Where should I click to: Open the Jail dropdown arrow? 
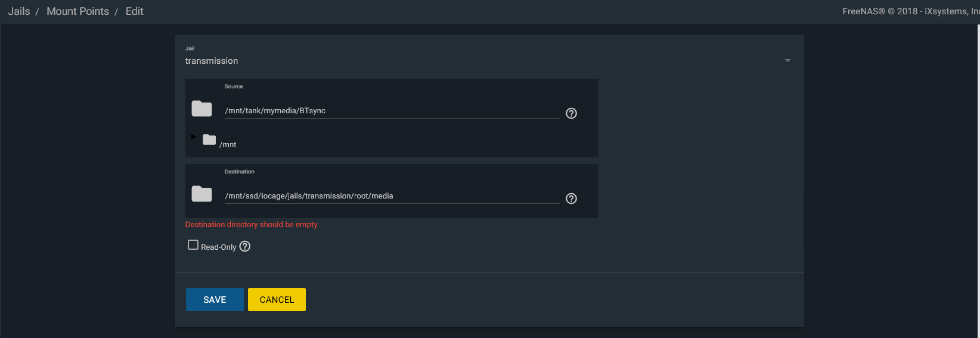(x=787, y=61)
